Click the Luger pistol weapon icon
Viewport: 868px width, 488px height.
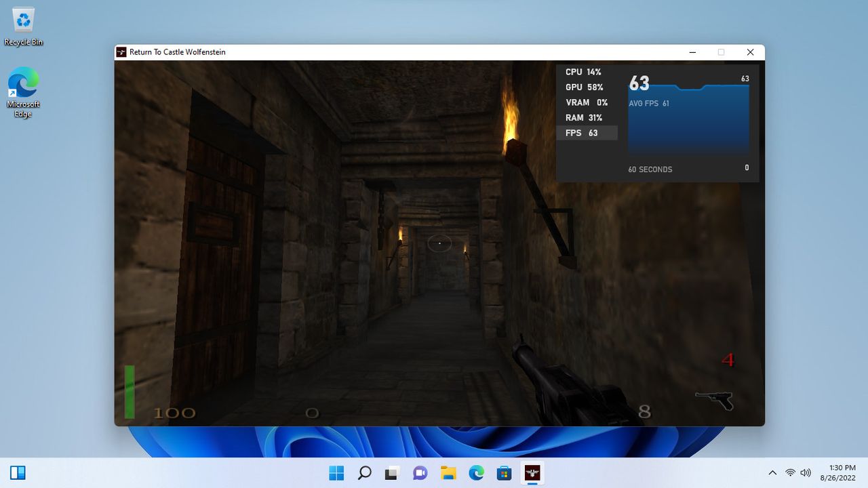point(715,400)
